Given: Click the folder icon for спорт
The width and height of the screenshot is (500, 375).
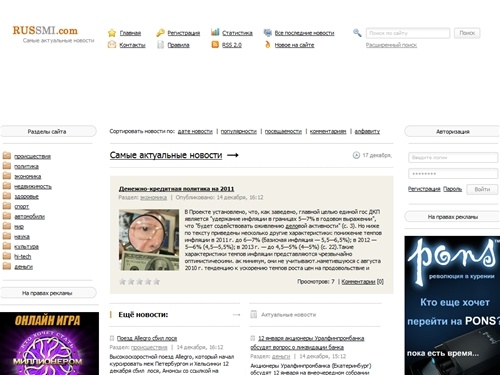Looking at the screenshot, I should point(7,206).
